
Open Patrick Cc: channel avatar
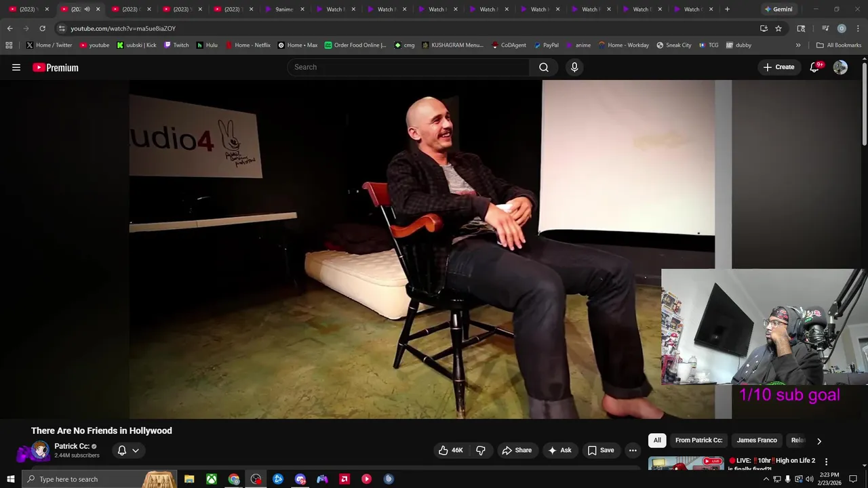click(41, 450)
